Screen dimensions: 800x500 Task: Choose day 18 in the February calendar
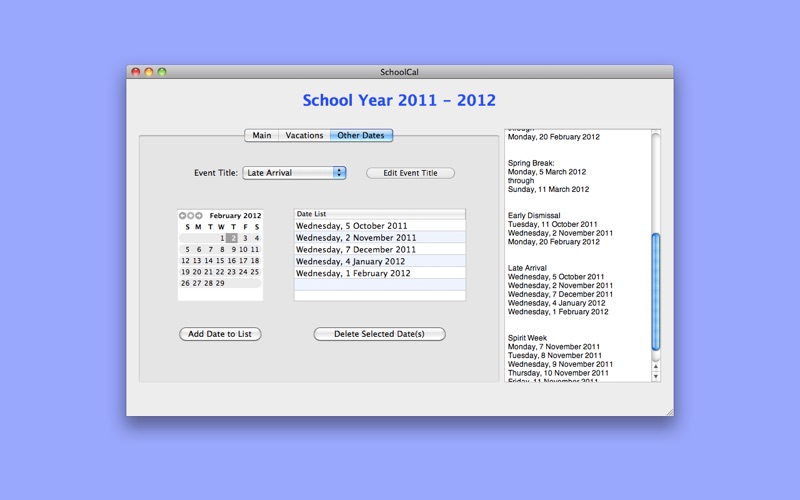255,261
